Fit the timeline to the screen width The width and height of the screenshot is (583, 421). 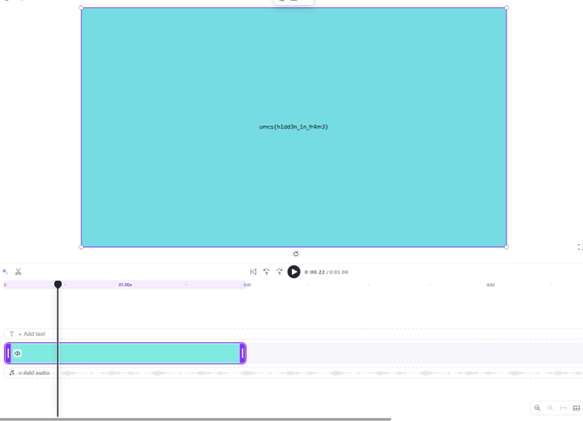click(563, 408)
